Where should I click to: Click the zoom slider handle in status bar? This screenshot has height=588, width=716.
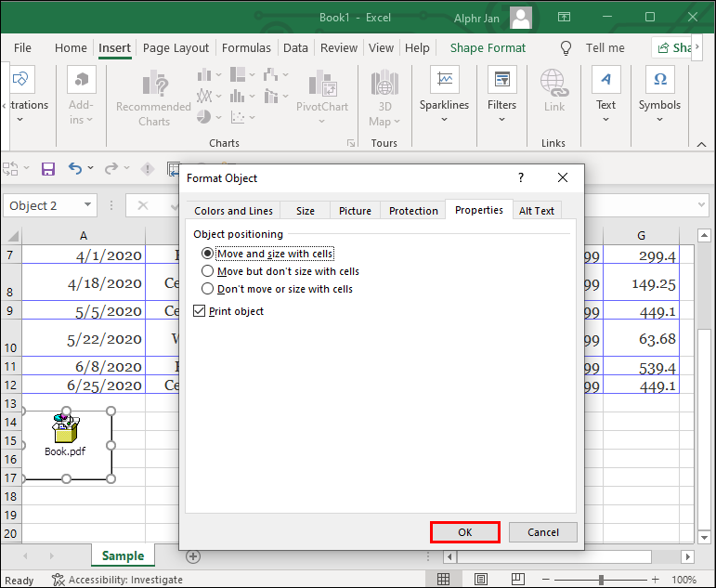click(601, 580)
